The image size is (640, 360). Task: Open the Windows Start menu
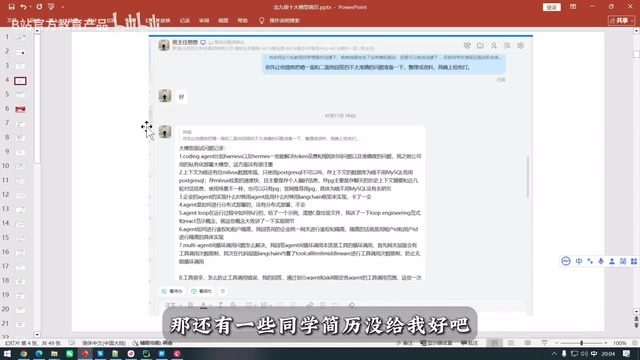click(7, 354)
